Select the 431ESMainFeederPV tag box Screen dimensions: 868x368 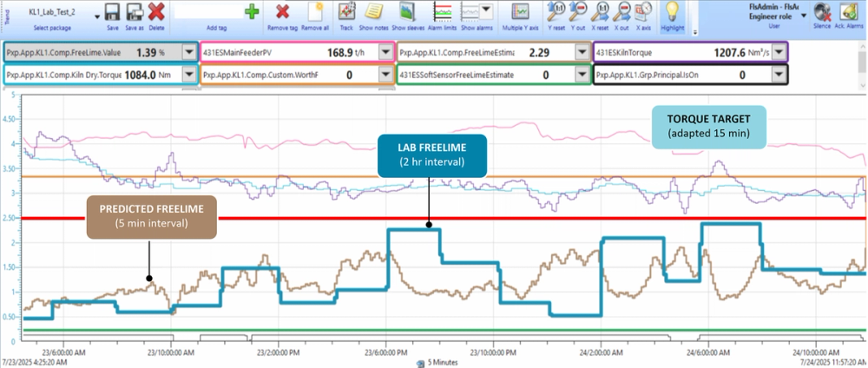(297, 53)
